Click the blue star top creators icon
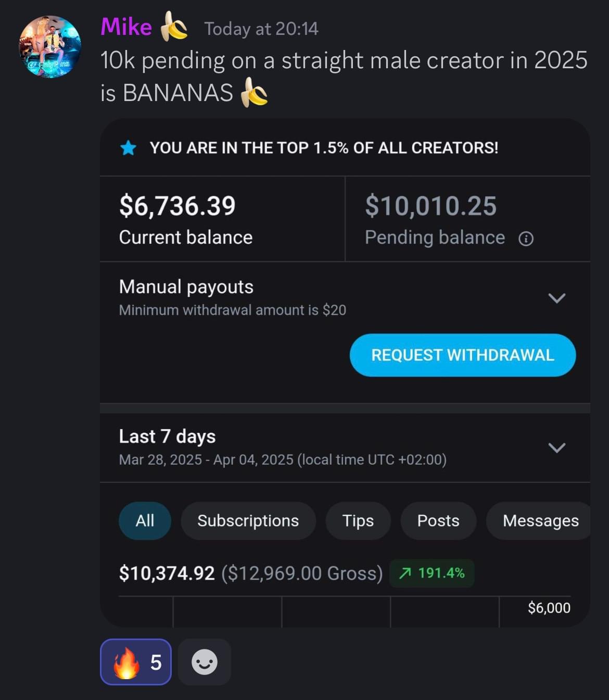Viewport: 609px width, 700px height. (x=128, y=148)
